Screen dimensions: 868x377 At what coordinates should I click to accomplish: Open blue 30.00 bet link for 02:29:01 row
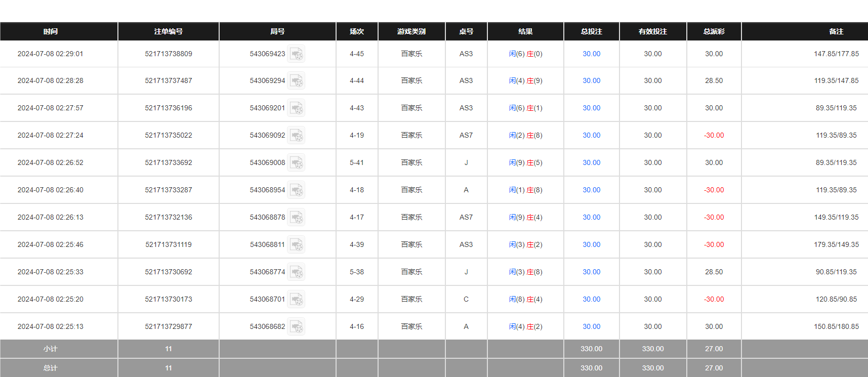591,54
